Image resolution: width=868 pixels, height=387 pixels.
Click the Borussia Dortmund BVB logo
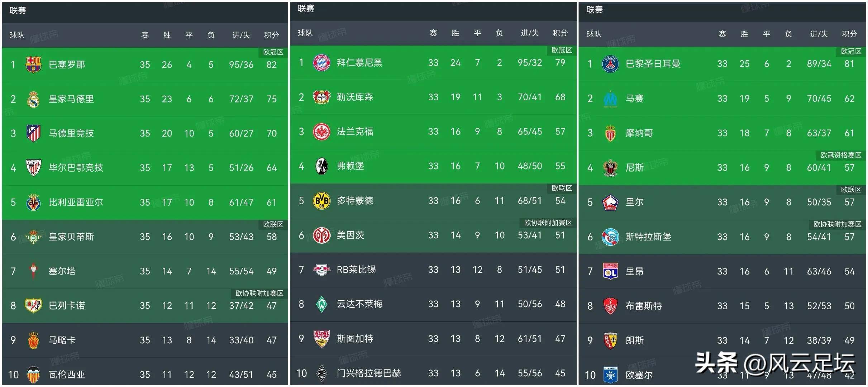321,201
